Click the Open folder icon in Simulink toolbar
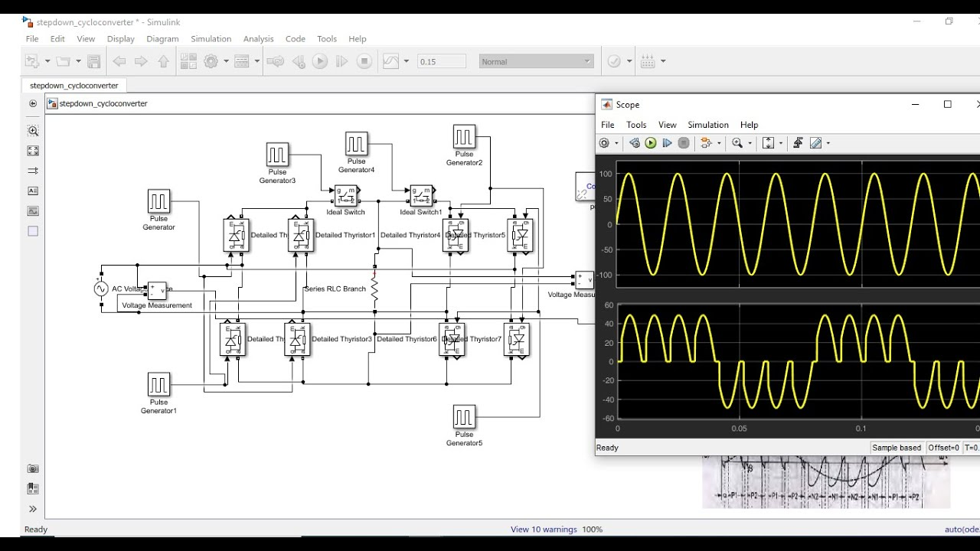Screen dimensions: 980x551 click(65, 61)
